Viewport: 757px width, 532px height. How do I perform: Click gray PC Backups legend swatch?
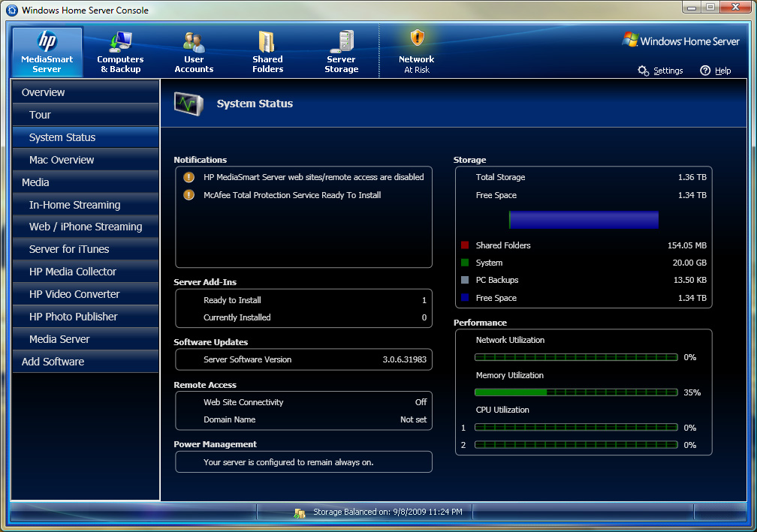point(465,280)
